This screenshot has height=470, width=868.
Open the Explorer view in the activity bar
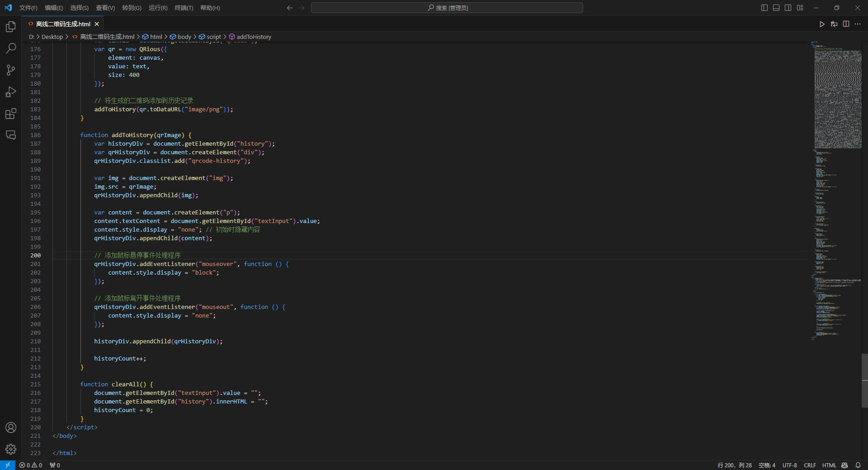(11, 27)
